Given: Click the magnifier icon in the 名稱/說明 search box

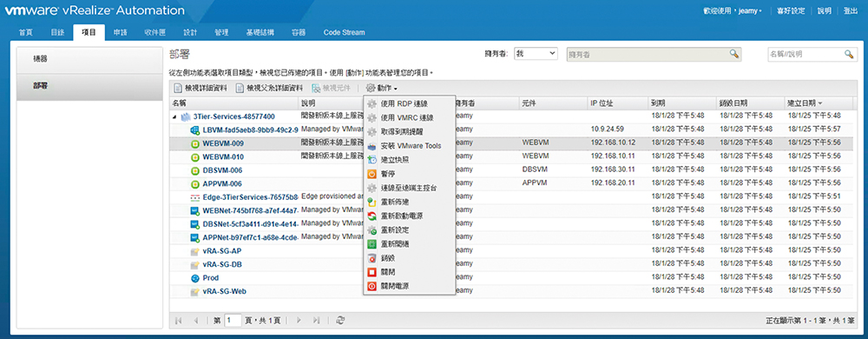Looking at the screenshot, I should [x=849, y=54].
